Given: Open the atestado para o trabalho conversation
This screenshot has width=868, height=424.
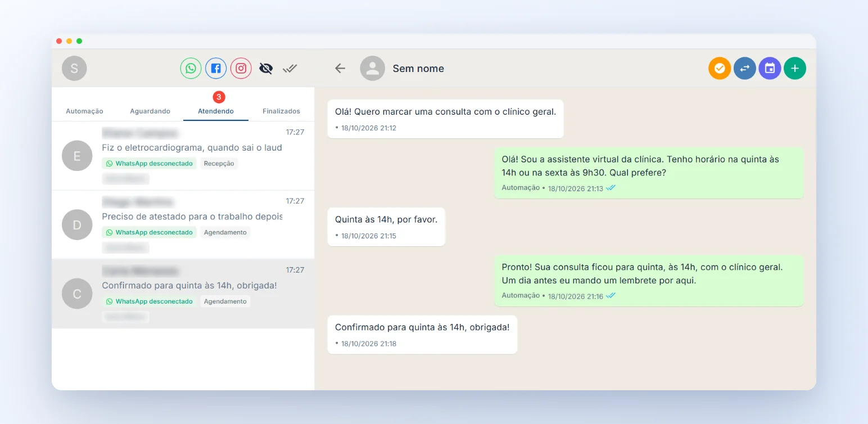Looking at the screenshot, I should pos(183,225).
